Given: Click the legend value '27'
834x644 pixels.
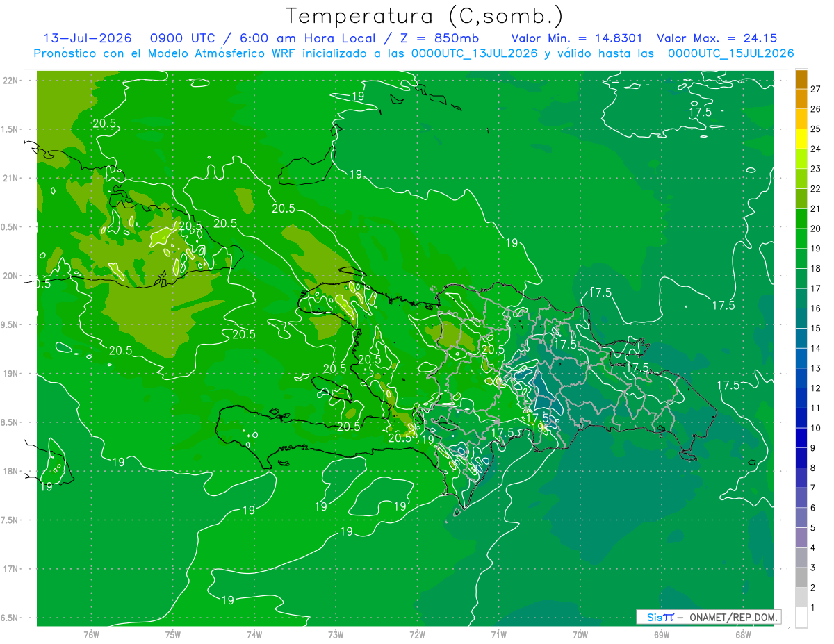Looking at the screenshot, I should pyautogui.click(x=816, y=89).
